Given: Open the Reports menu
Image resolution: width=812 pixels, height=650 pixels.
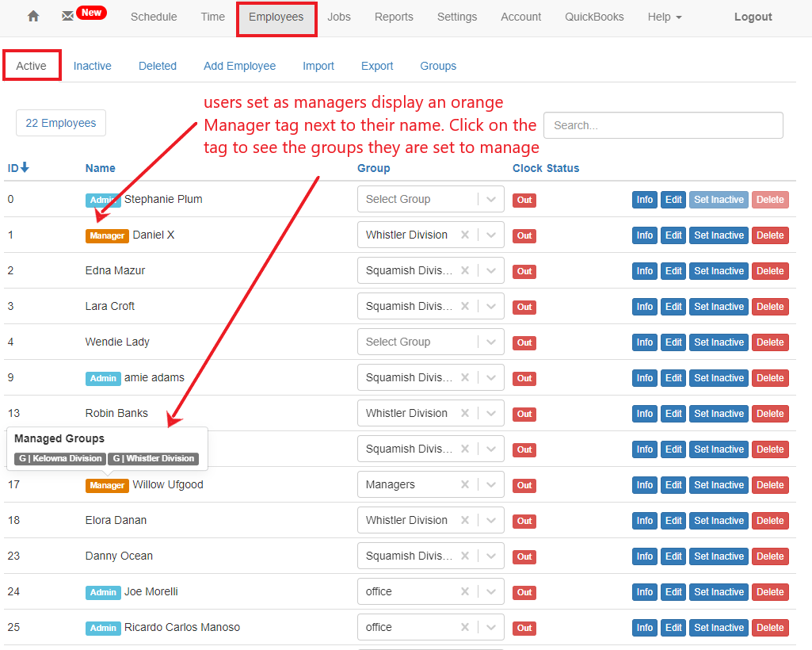Looking at the screenshot, I should 394,17.
